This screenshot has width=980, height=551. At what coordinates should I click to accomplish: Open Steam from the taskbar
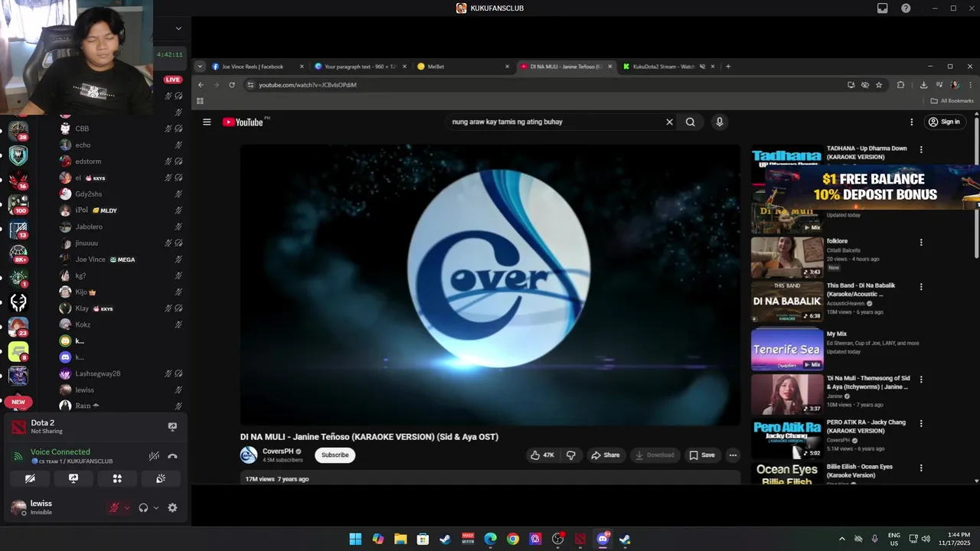[445, 539]
